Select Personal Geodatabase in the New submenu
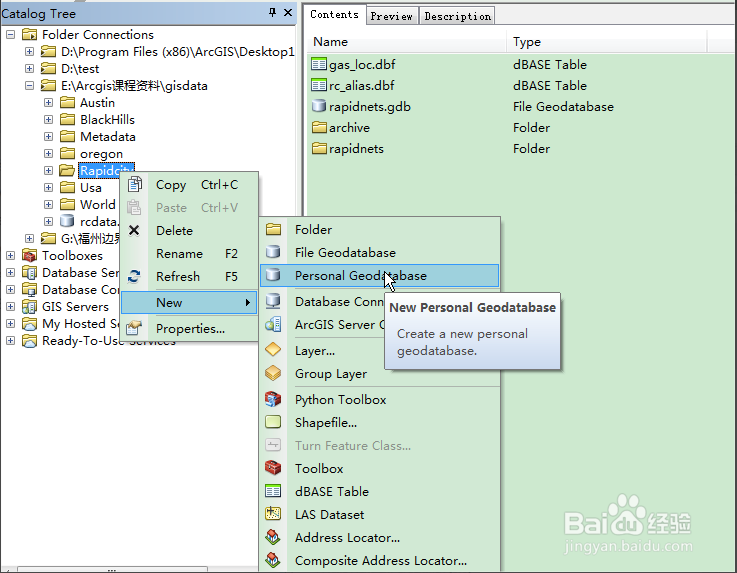 [x=380, y=275]
